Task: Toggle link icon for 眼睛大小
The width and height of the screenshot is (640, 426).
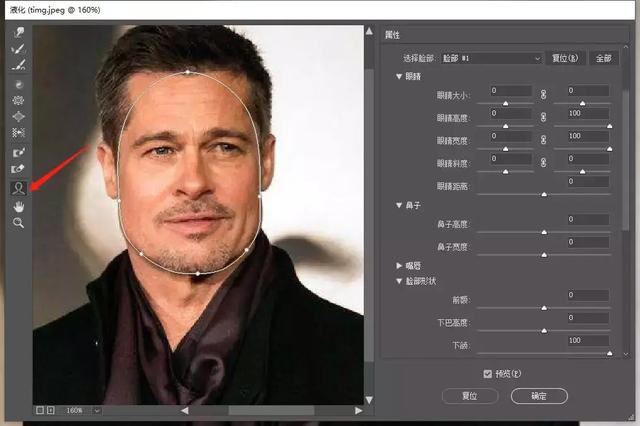Action: tap(545, 94)
